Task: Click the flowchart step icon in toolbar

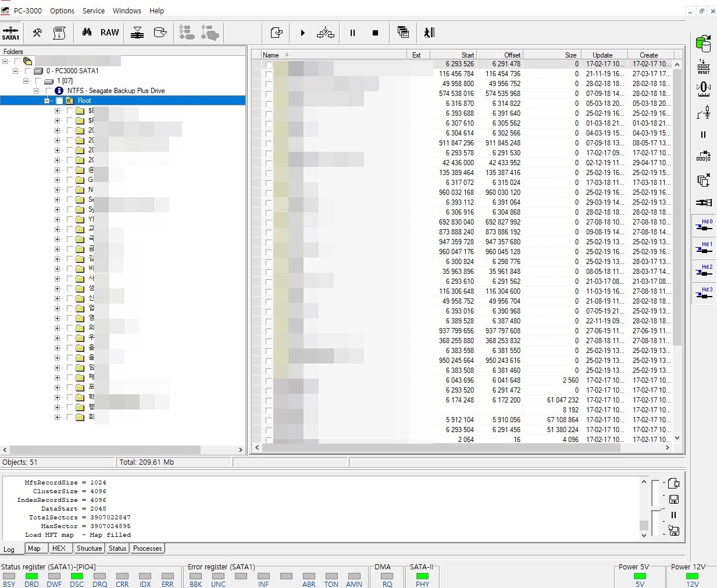Action: [326, 33]
